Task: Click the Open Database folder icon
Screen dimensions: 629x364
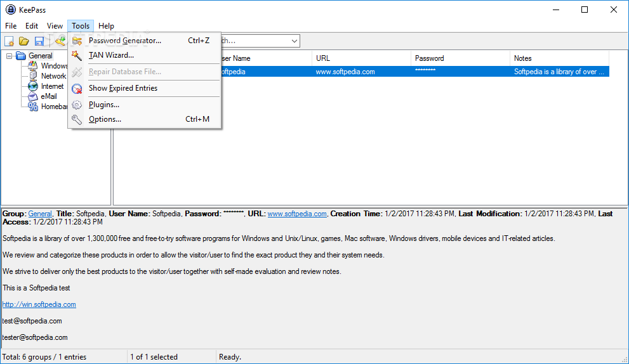Action: 24,41
